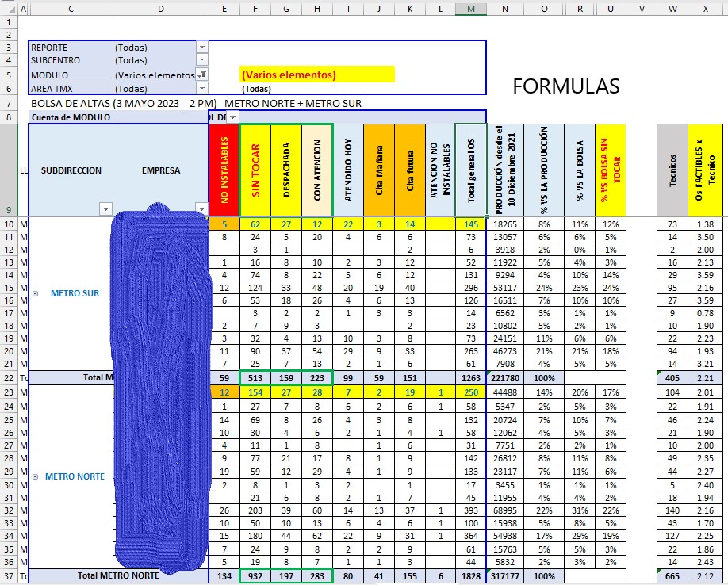The image size is (728, 585).
Task: Open the MODULO filter dropdown
Action: pyautogui.click(x=202, y=75)
